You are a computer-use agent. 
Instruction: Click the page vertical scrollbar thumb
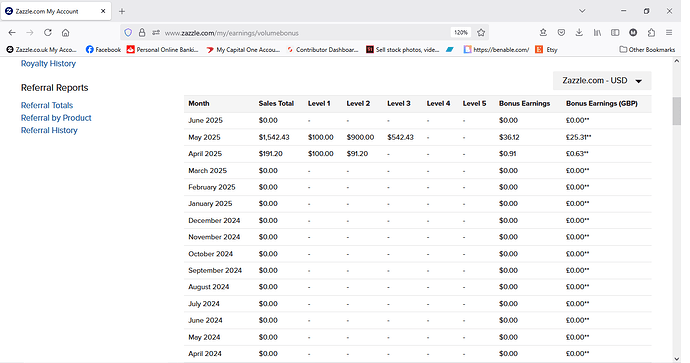pos(677,111)
